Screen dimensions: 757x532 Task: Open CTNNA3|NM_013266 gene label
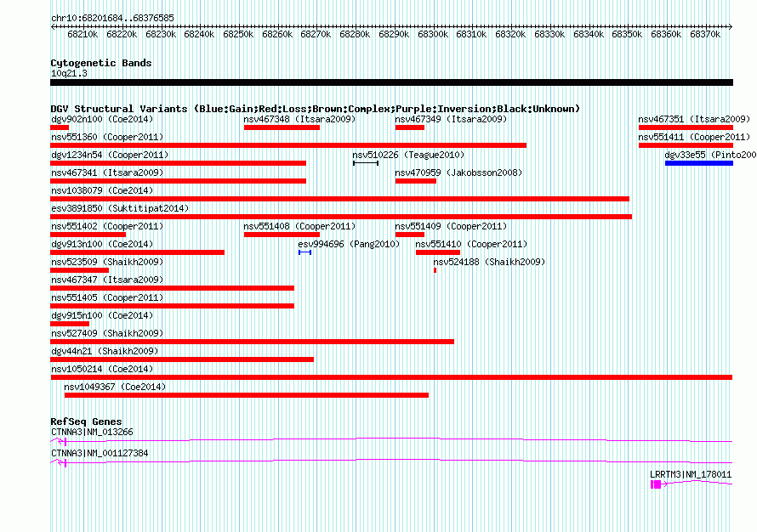click(92, 433)
